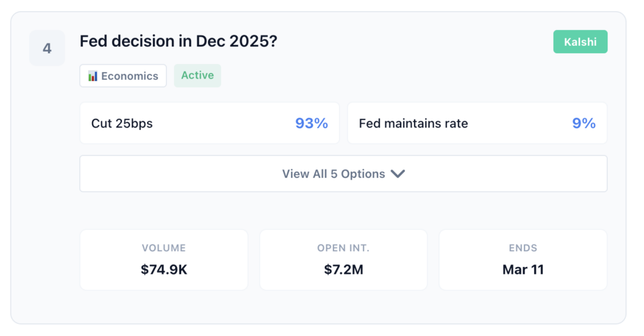The width and height of the screenshot is (644, 336).
Task: Pick the Fed maintains rate option
Action: coord(477,123)
